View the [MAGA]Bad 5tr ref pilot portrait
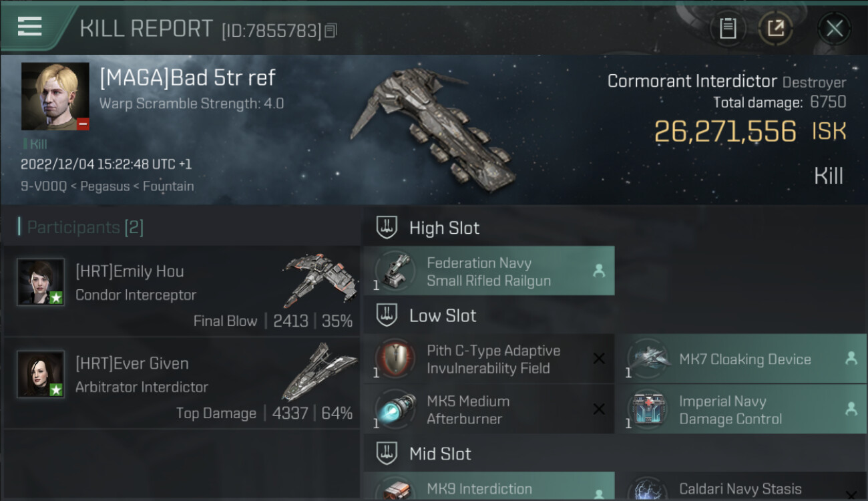Viewport: 868px width, 501px height. tap(55, 96)
